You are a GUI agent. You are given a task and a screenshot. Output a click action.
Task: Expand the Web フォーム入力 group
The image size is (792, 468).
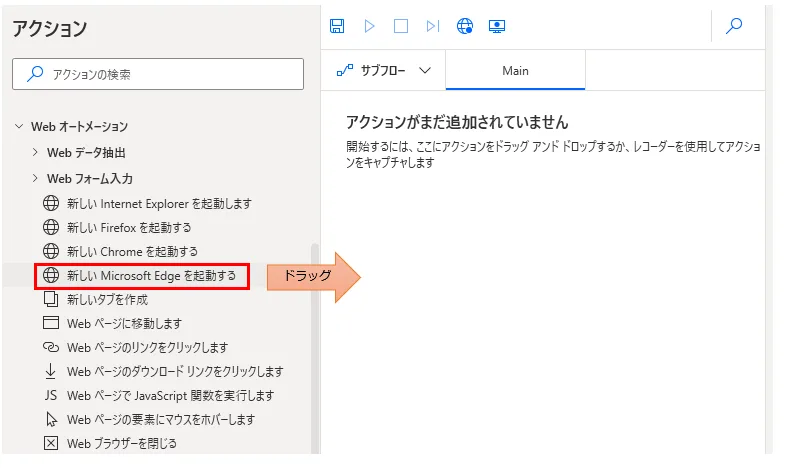point(35,179)
